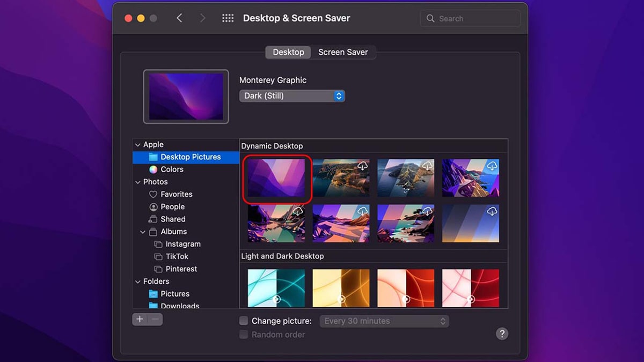644x362 pixels.
Task: Collapse the Albums section in the sidebar
Action: pyautogui.click(x=143, y=232)
